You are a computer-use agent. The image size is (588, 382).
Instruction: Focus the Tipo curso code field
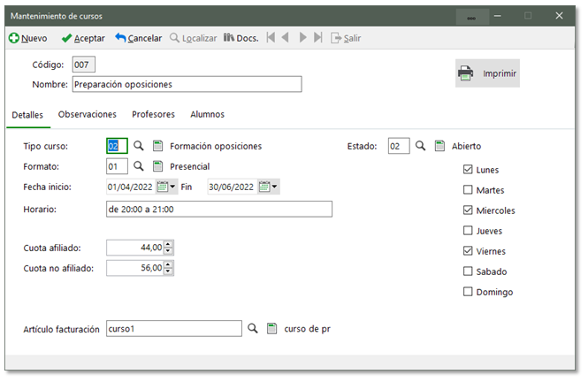click(x=117, y=146)
